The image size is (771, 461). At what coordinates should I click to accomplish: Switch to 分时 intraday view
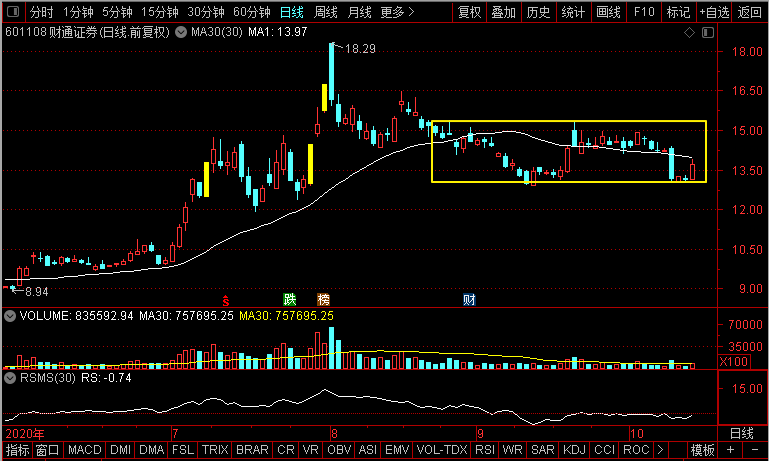coord(41,12)
